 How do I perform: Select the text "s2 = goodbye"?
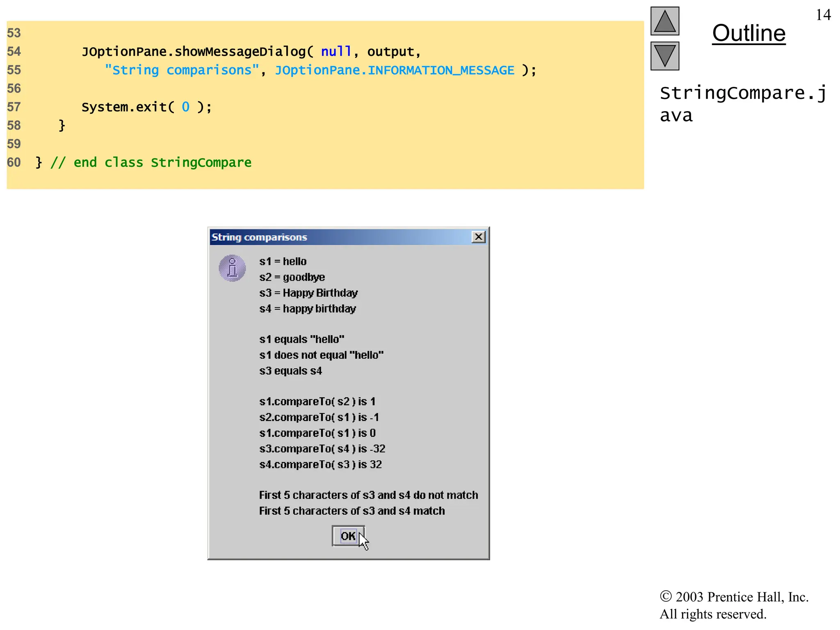click(292, 277)
